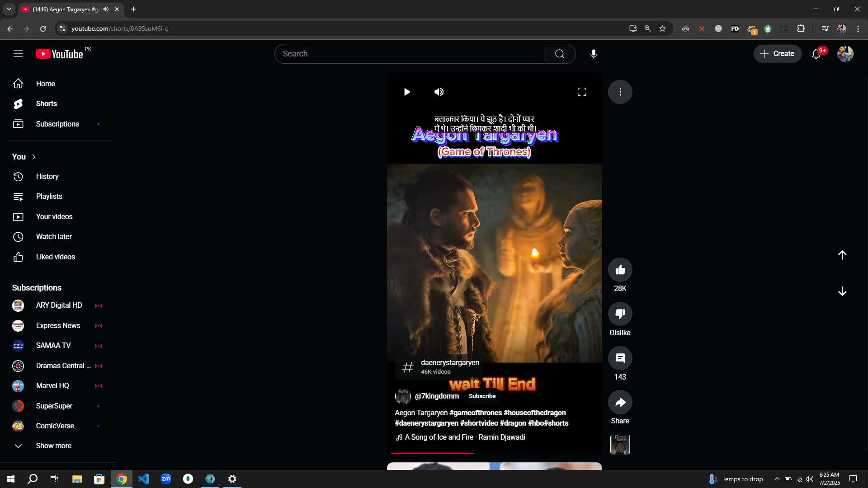Open the SuperSuper channel
This screenshot has width=868, height=488.
[58, 406]
